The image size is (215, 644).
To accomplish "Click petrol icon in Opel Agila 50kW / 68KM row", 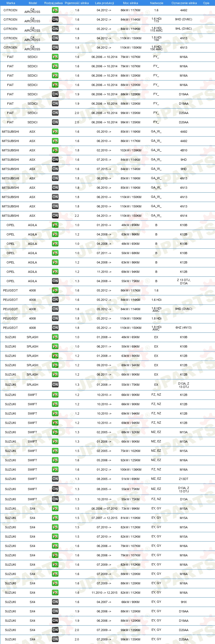I will (x=55, y=253).
